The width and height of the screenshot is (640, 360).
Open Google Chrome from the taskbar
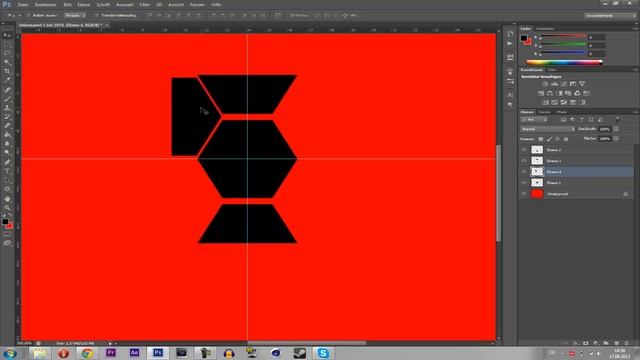(x=87, y=353)
